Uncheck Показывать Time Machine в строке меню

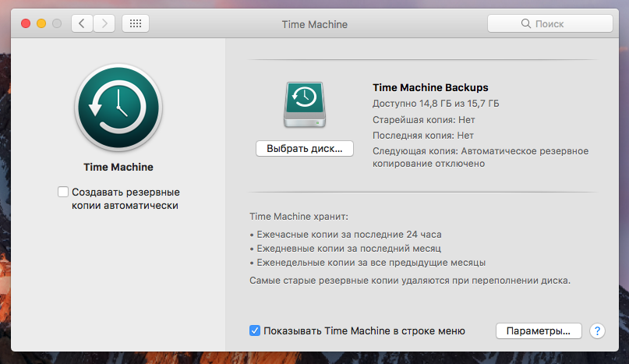(x=255, y=330)
